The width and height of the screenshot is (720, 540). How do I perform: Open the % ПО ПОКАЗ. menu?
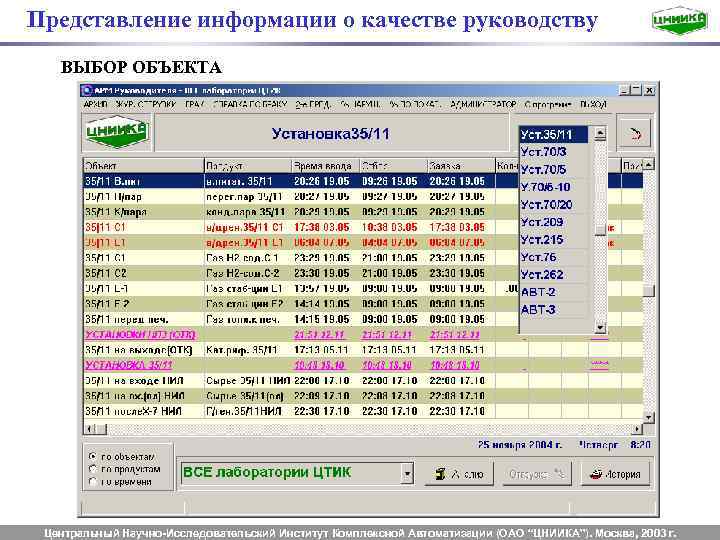coord(415,105)
